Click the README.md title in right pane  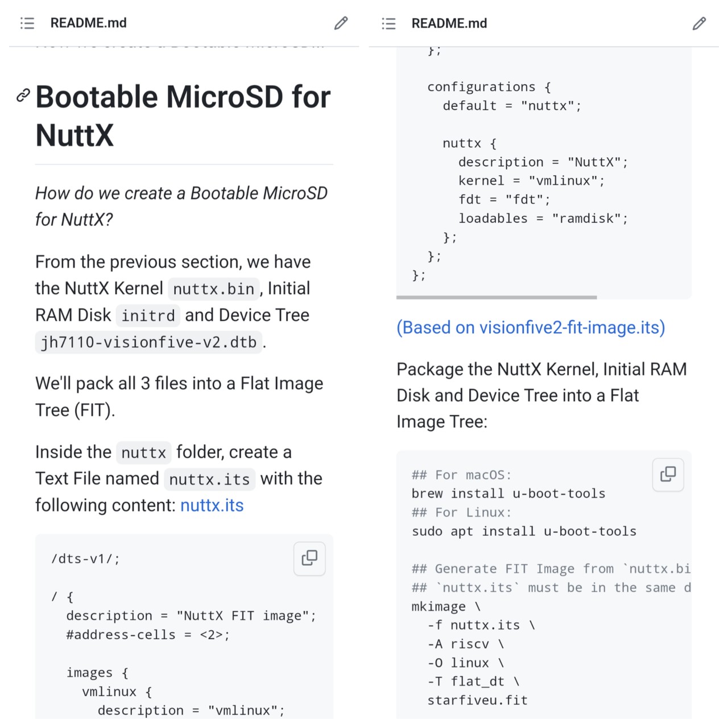point(449,23)
